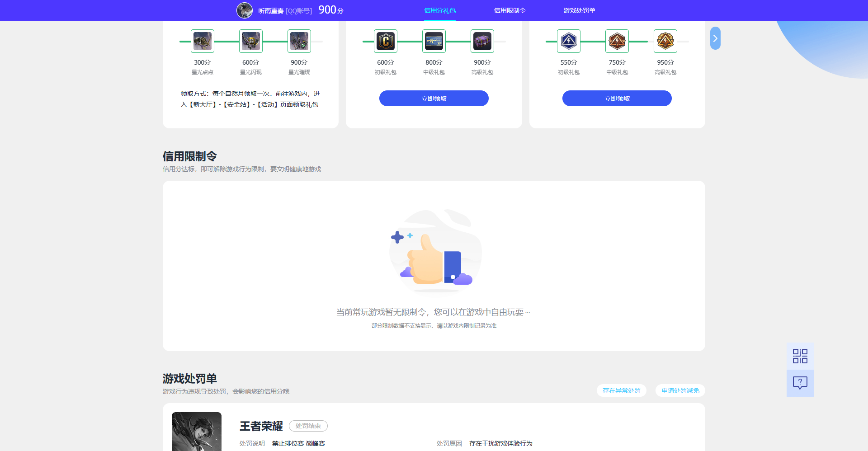868x451 pixels.
Task: Click the 存在异常处罚 link
Action: click(622, 390)
